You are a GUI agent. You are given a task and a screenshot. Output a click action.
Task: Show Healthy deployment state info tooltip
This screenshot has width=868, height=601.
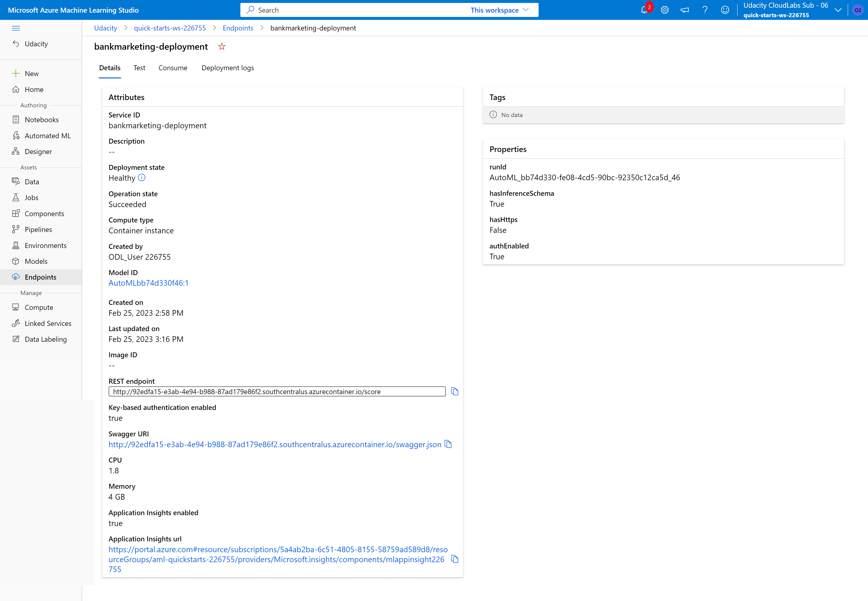click(x=141, y=177)
